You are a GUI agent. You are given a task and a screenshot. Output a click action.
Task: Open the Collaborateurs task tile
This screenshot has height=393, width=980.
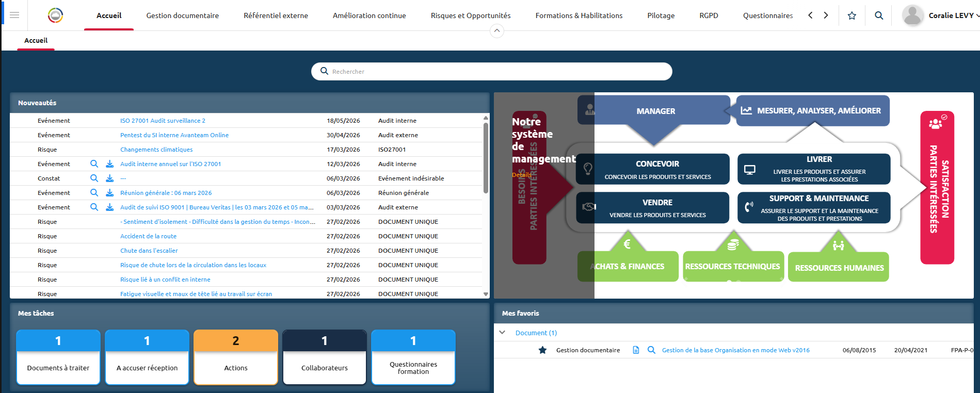pyautogui.click(x=325, y=357)
